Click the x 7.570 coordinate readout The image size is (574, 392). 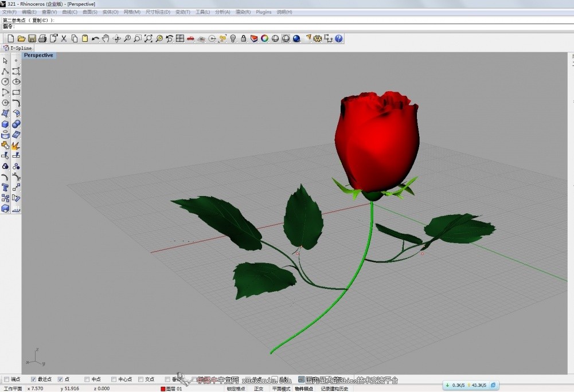(35, 389)
